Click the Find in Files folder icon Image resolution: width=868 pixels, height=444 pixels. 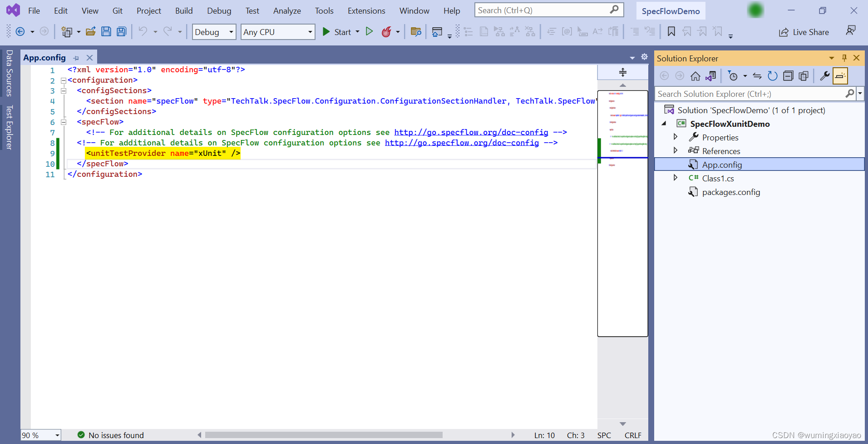tap(416, 31)
